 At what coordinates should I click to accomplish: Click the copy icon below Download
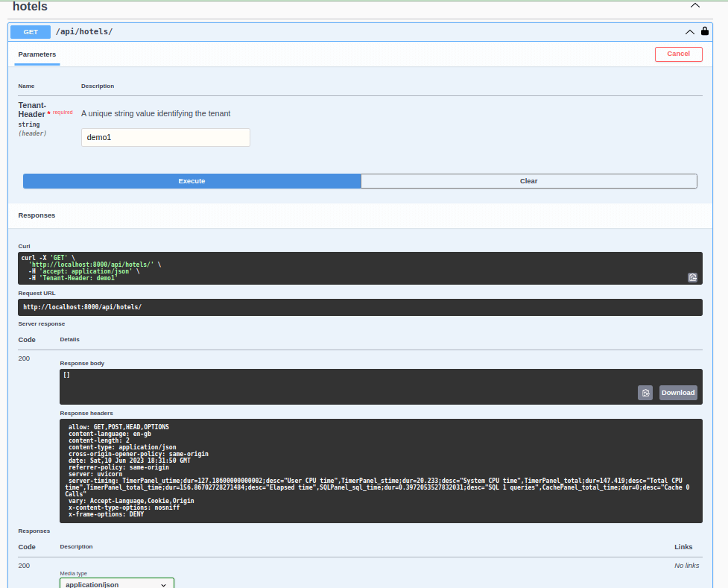click(645, 393)
